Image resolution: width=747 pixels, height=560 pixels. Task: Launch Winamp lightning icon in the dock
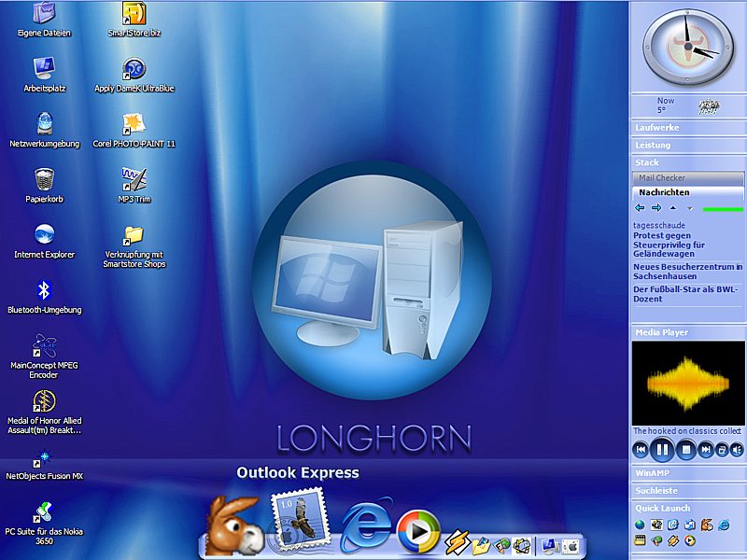pos(458,542)
